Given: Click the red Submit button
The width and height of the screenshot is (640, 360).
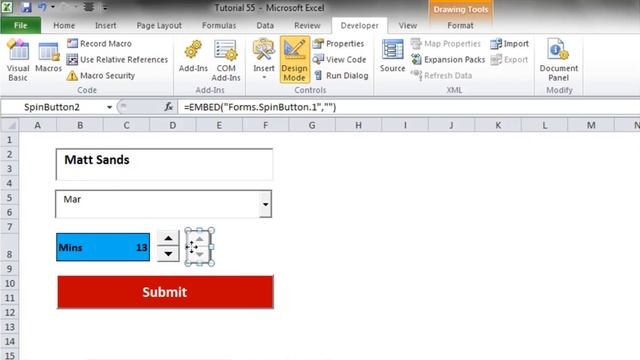Looking at the screenshot, I should [x=165, y=292].
